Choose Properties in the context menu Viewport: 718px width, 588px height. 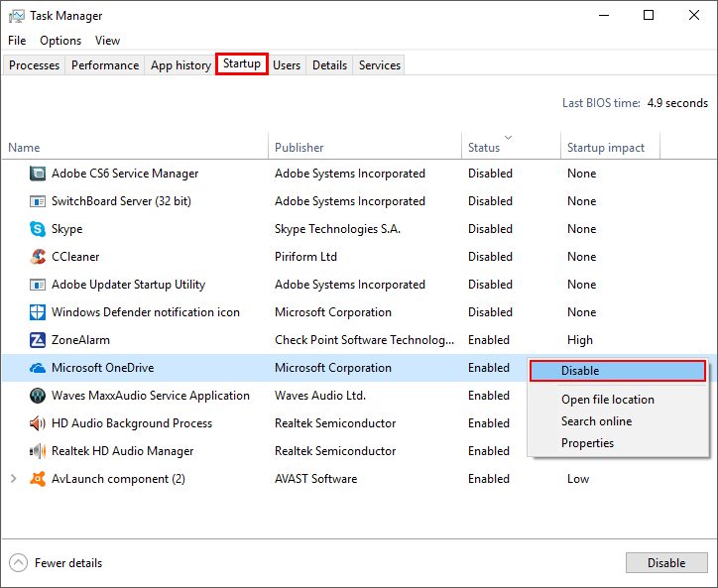618,443
